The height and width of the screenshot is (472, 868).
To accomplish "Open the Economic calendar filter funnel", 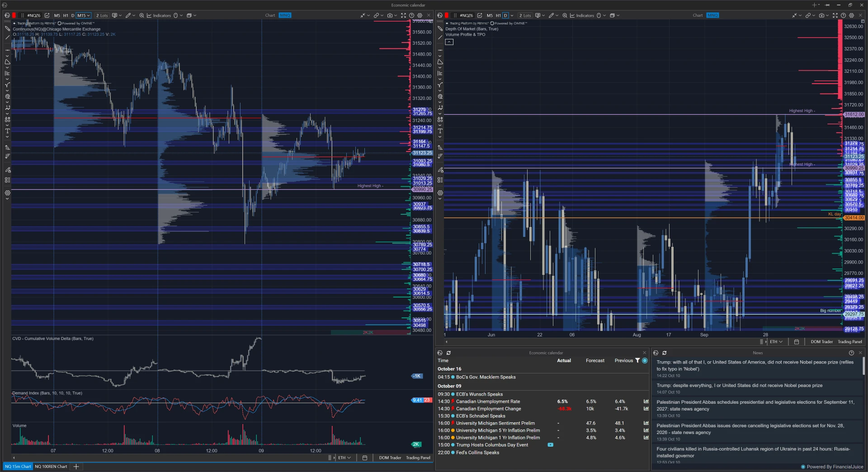I will (637, 360).
